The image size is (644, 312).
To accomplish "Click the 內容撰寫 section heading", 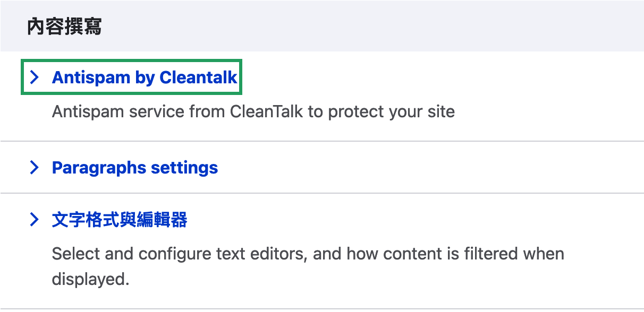I will pos(64,27).
